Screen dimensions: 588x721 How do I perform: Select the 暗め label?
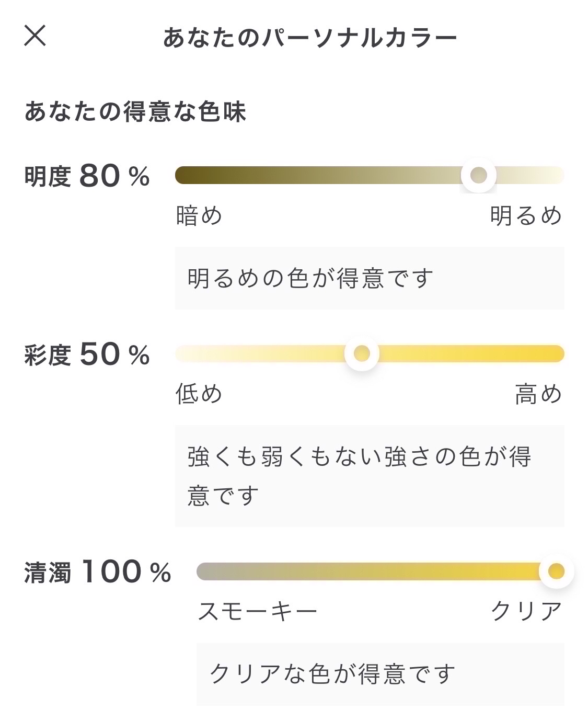tap(199, 215)
